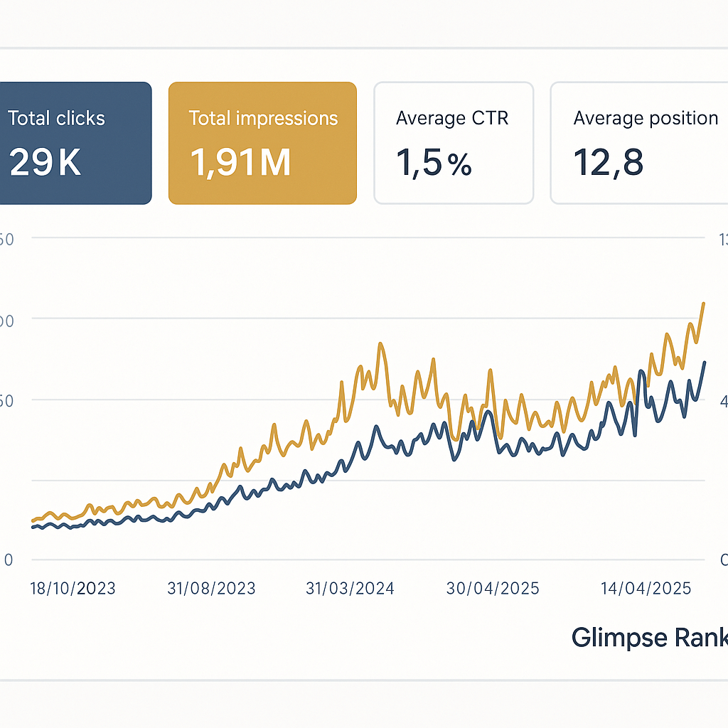Select the Total impressions metric card

click(x=262, y=142)
